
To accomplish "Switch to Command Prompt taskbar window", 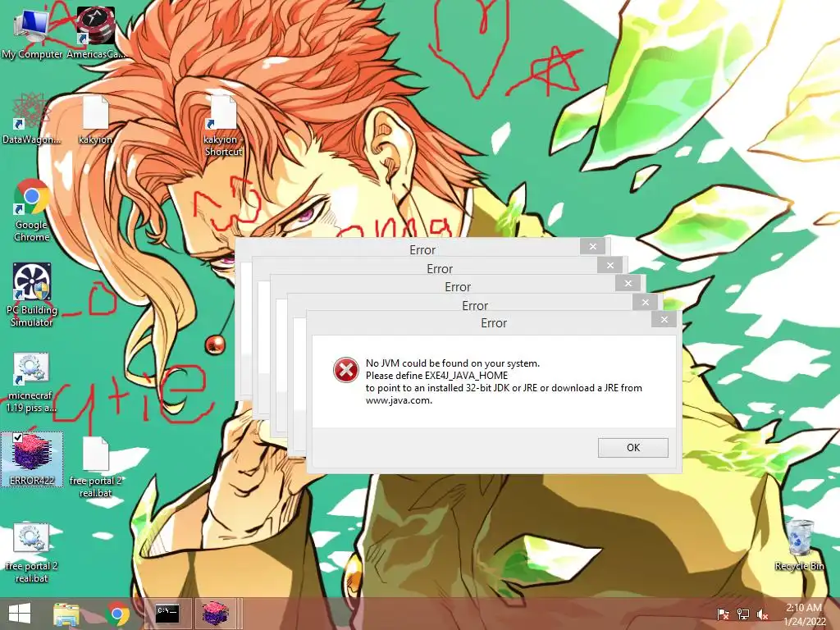I will pos(167,614).
